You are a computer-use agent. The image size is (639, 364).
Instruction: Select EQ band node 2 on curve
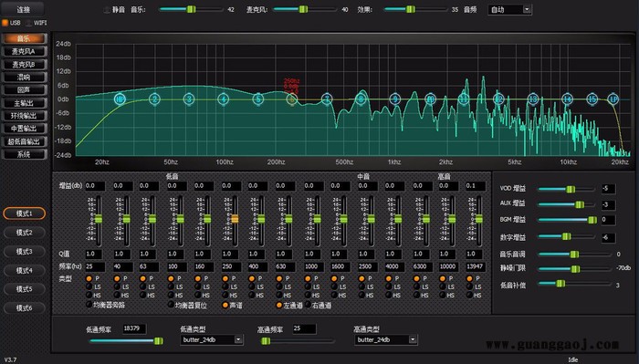[x=154, y=99]
